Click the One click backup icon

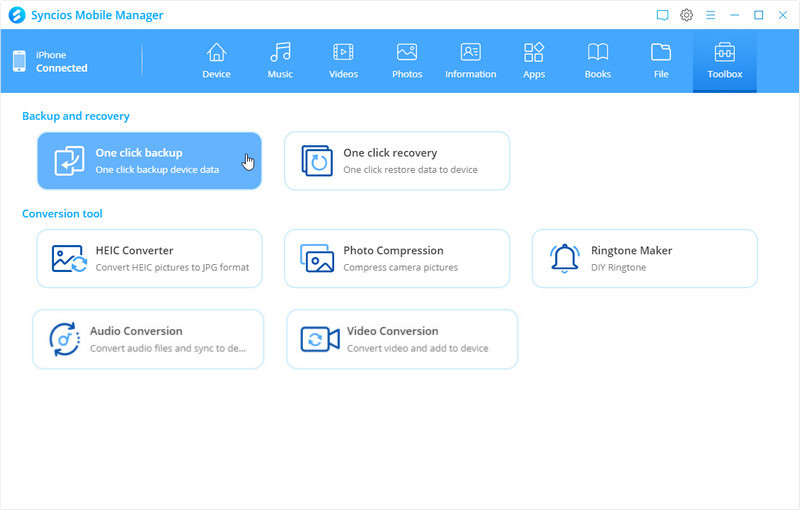(x=69, y=161)
